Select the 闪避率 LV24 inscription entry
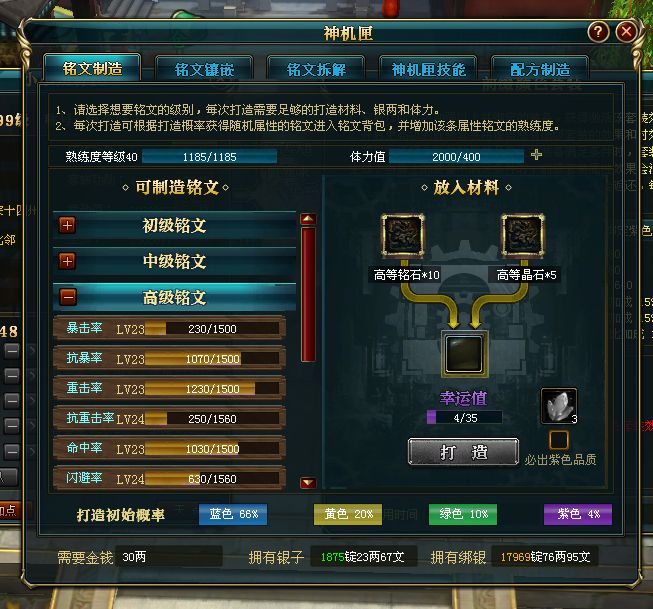 click(169, 479)
